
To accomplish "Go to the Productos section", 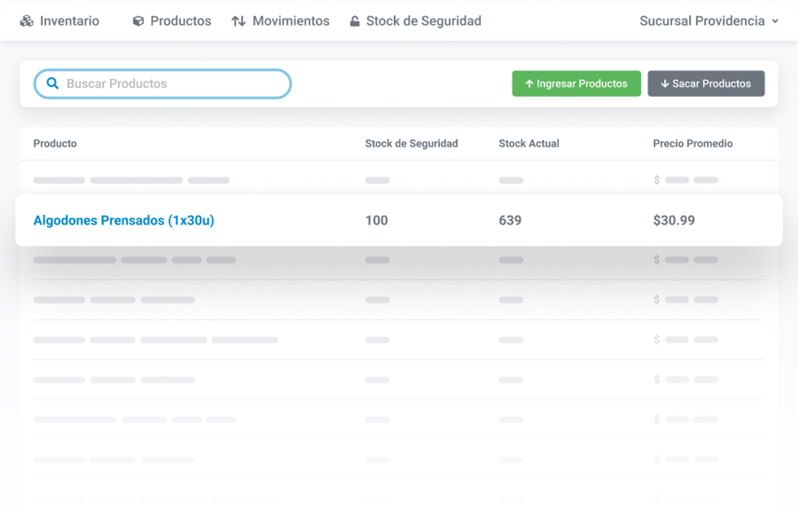I will point(172,21).
